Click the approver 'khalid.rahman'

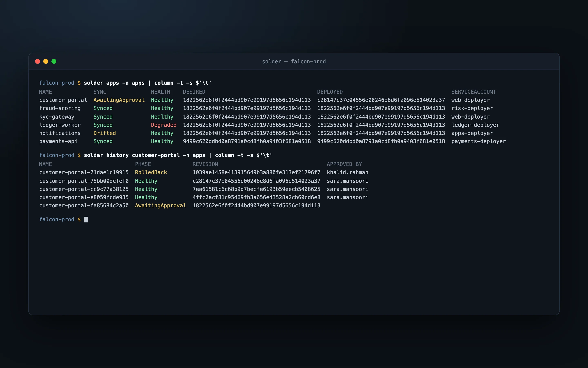tap(347, 173)
